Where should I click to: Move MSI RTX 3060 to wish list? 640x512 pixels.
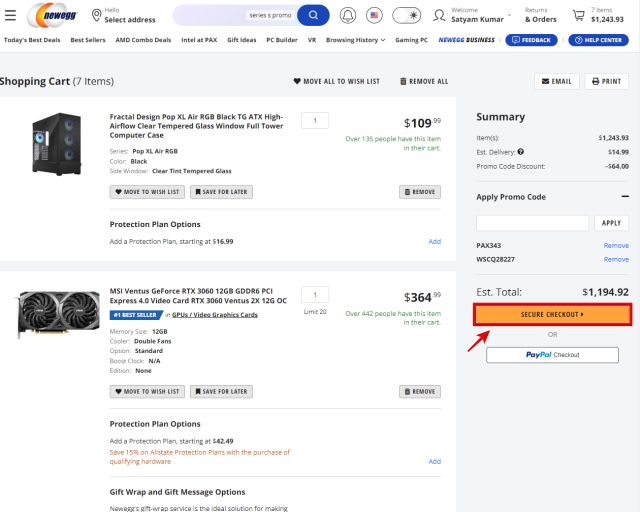[147, 392]
